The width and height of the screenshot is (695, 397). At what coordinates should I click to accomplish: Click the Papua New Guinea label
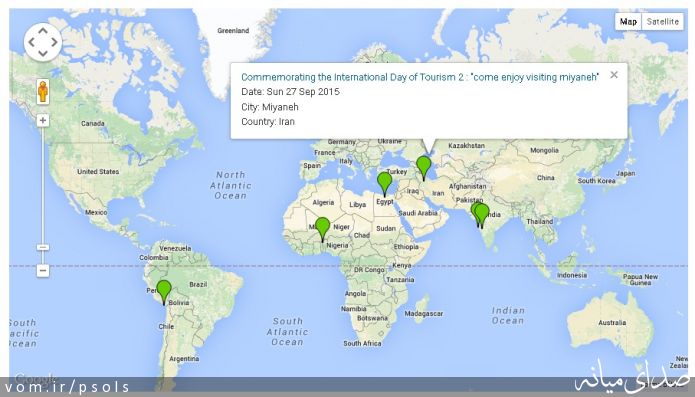coord(640,280)
